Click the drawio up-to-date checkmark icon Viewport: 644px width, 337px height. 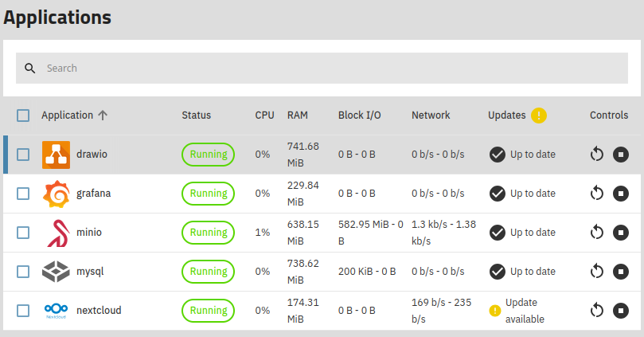click(498, 155)
